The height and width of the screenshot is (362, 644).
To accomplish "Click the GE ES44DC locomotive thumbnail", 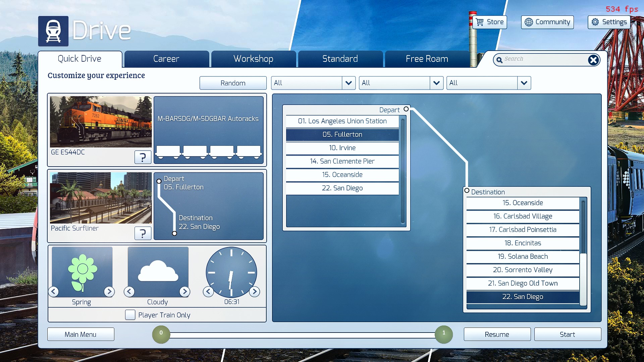I will coord(101,122).
